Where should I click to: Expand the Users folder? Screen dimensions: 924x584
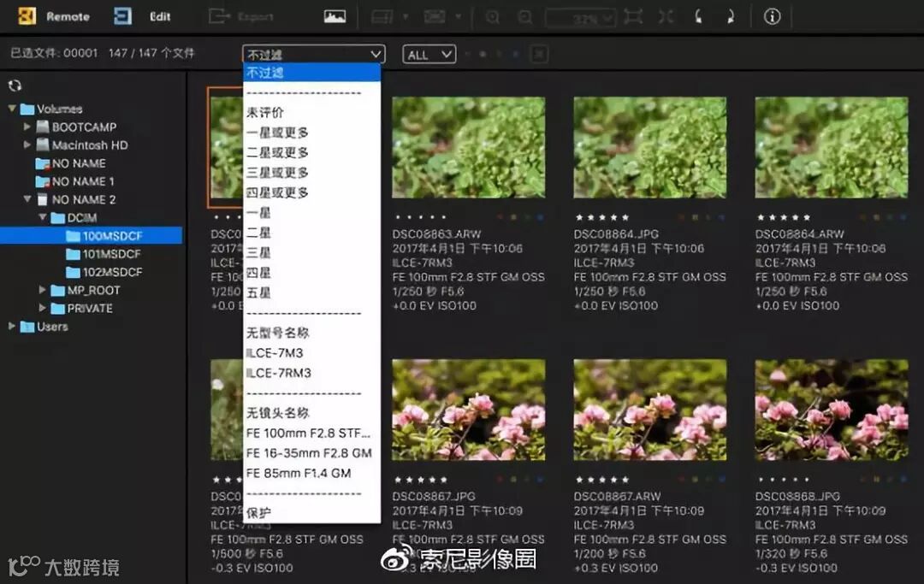point(12,326)
